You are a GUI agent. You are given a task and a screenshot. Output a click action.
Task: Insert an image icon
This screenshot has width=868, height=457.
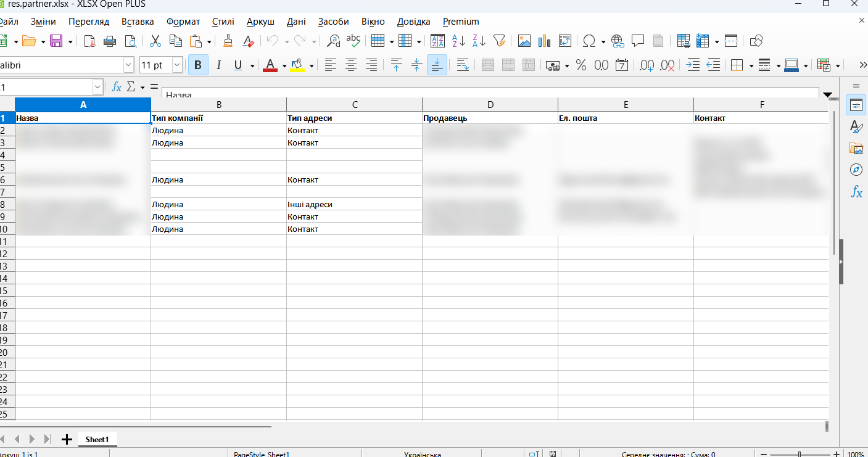coord(524,41)
